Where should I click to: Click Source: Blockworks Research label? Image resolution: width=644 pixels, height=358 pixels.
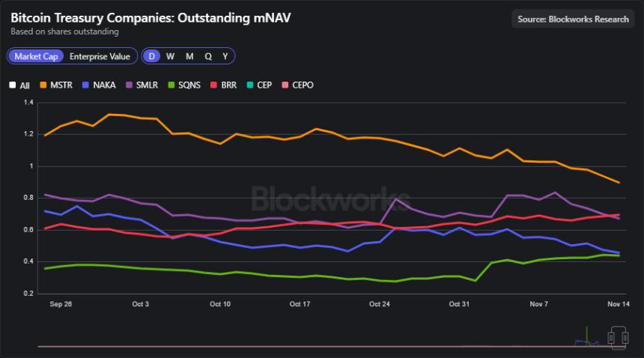tap(573, 19)
